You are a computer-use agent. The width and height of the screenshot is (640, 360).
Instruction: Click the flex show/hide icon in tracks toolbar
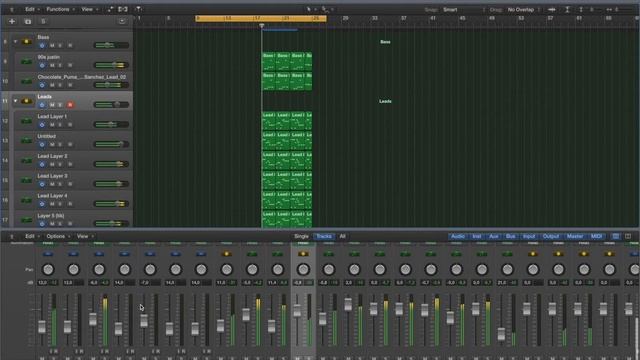123,9
